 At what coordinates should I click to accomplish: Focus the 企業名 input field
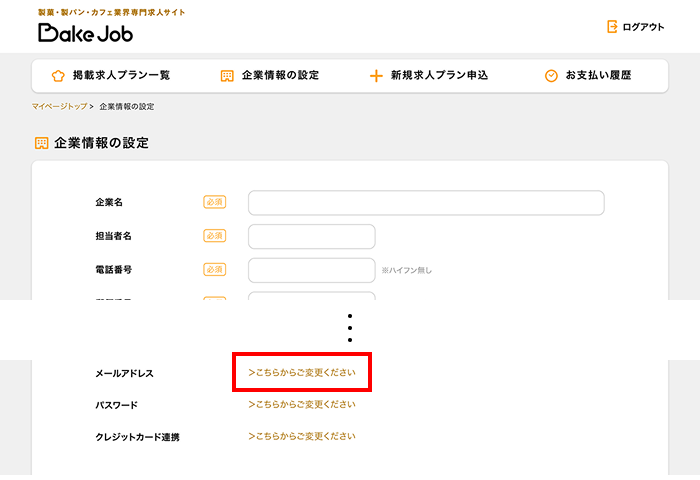(426, 203)
